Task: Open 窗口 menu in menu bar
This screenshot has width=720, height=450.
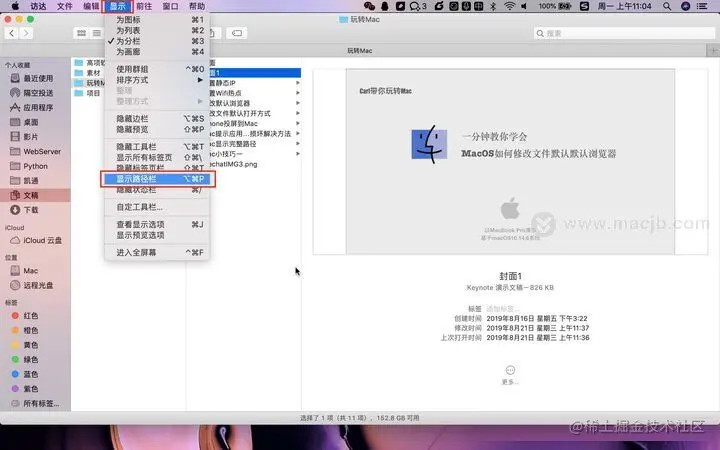Action: pyautogui.click(x=170, y=6)
